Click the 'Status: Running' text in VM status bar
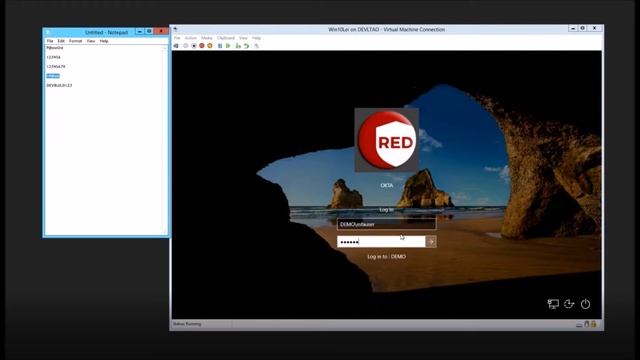 187,324
